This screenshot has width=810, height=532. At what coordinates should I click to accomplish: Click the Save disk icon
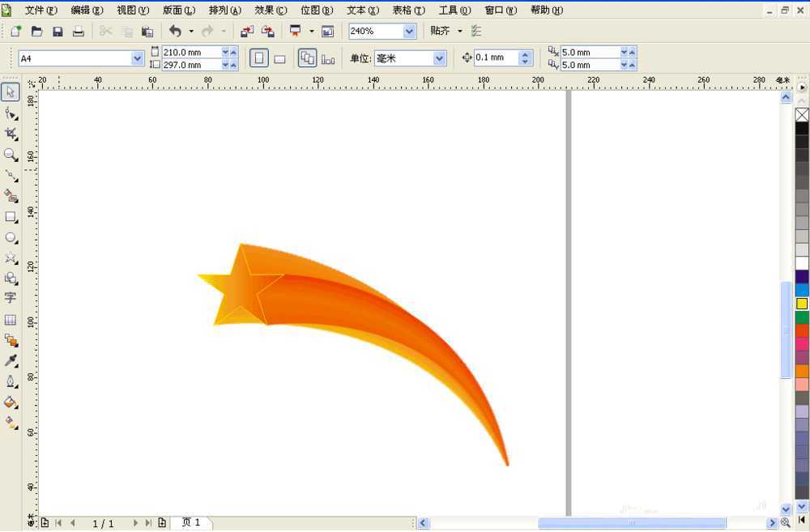[x=58, y=32]
